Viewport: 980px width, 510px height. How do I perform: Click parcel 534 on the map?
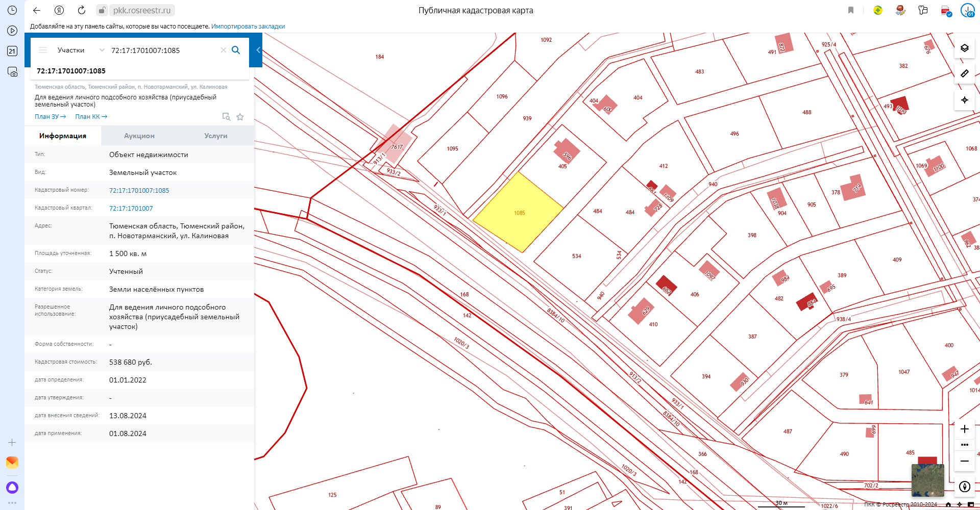tap(576, 256)
